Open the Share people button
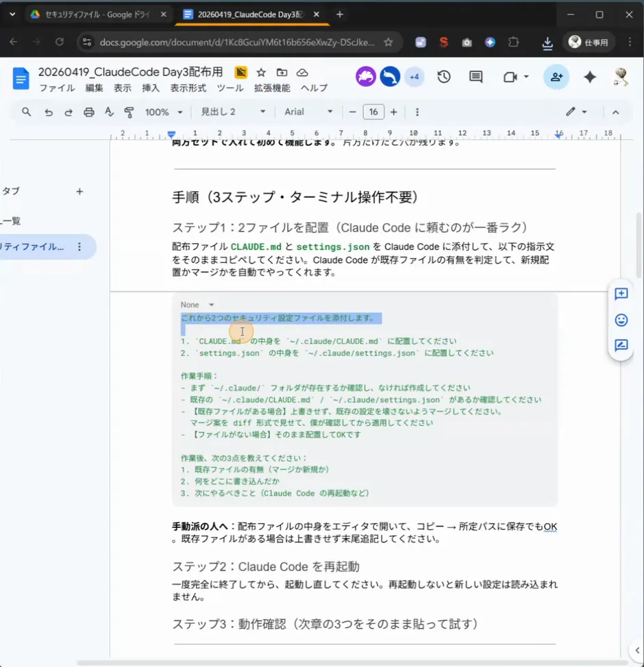This screenshot has width=644, height=667. click(556, 77)
